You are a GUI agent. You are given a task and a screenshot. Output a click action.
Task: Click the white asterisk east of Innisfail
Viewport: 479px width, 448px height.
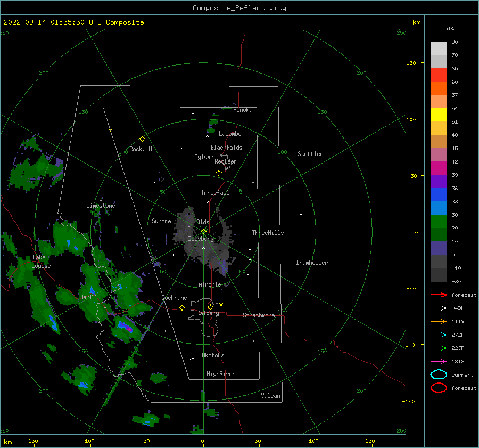tap(253, 183)
